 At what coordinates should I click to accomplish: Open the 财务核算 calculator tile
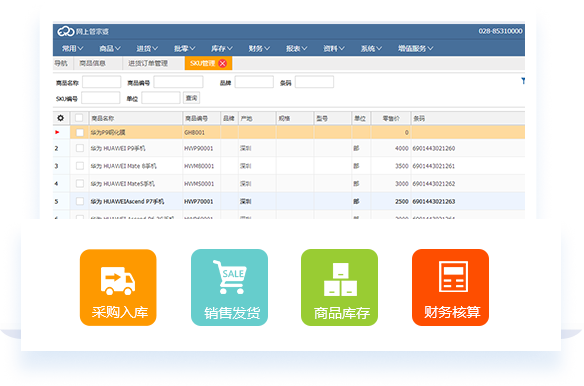click(x=450, y=287)
